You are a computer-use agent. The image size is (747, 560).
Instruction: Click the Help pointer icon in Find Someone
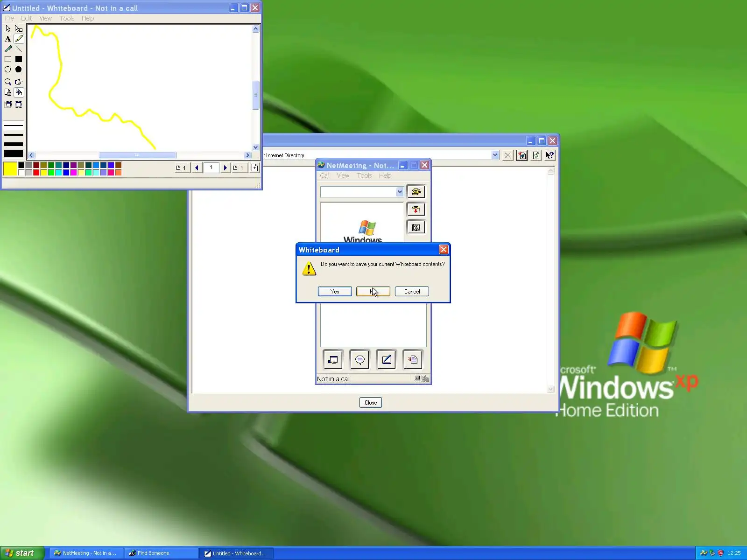pyautogui.click(x=550, y=155)
